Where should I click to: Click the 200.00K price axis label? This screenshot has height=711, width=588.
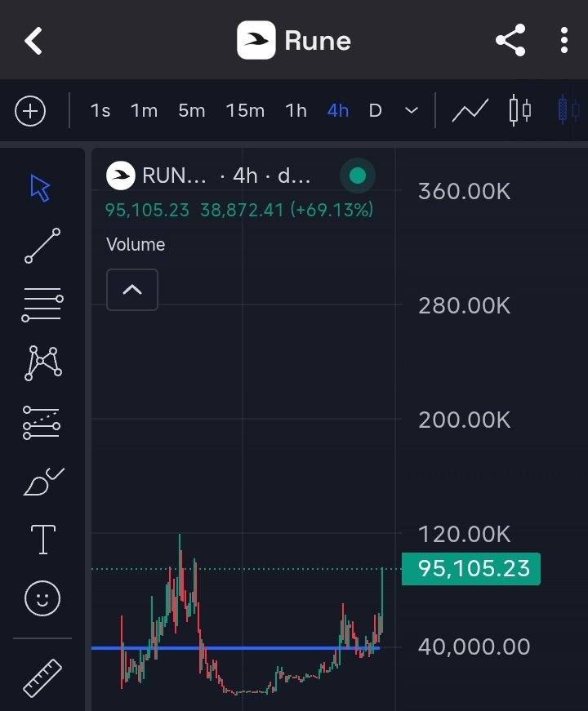coord(464,420)
